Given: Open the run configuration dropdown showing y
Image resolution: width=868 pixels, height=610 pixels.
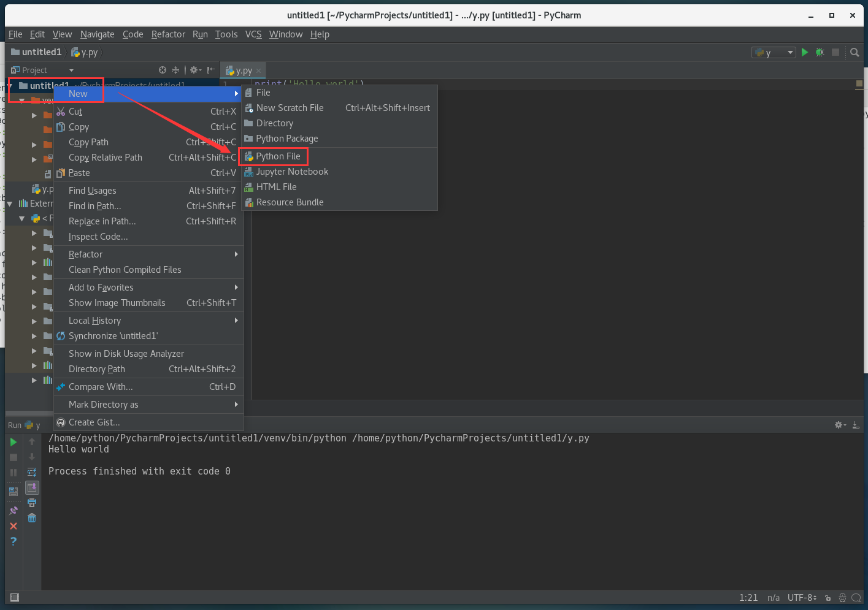Looking at the screenshot, I should point(773,52).
